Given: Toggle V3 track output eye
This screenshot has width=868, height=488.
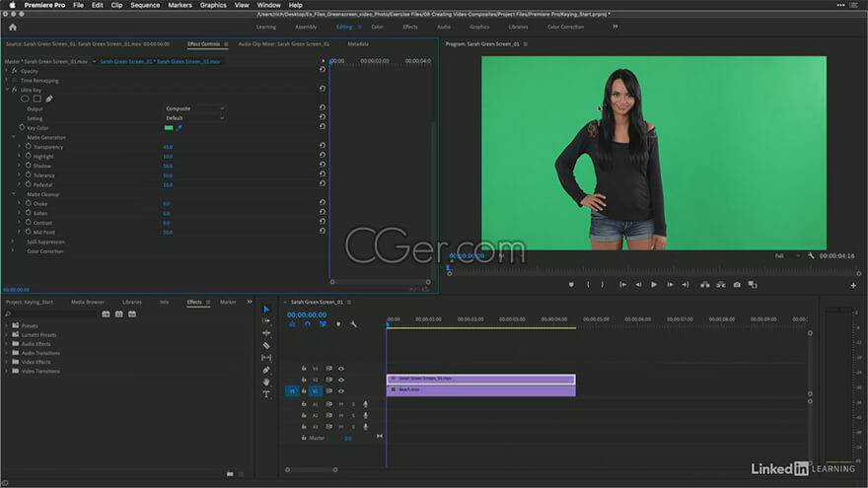Looking at the screenshot, I should pos(341,369).
